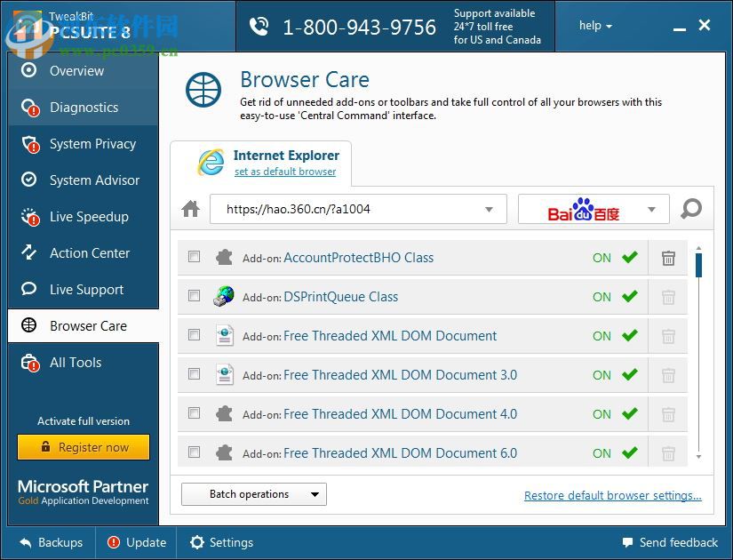
Task: Click the Internet Explorer logo icon
Action: pyautogui.click(x=211, y=162)
